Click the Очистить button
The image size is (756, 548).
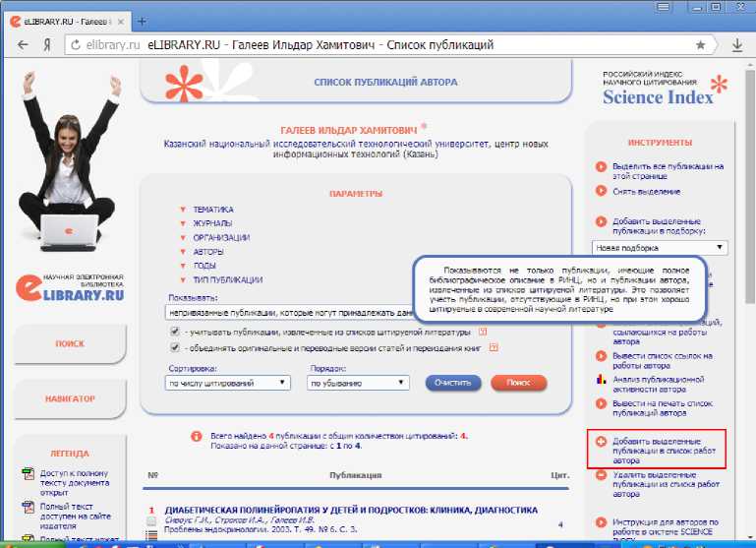click(x=453, y=383)
